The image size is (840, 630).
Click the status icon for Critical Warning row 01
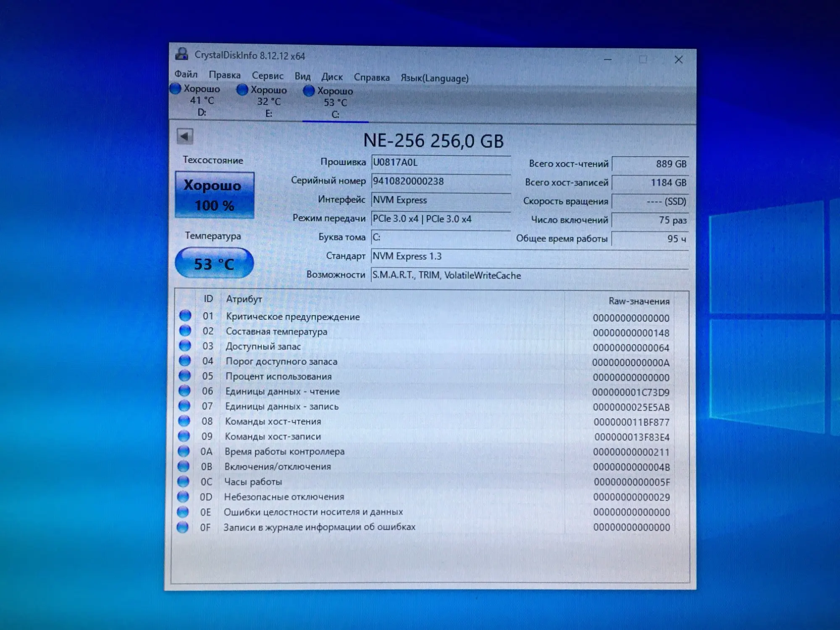[185, 315]
